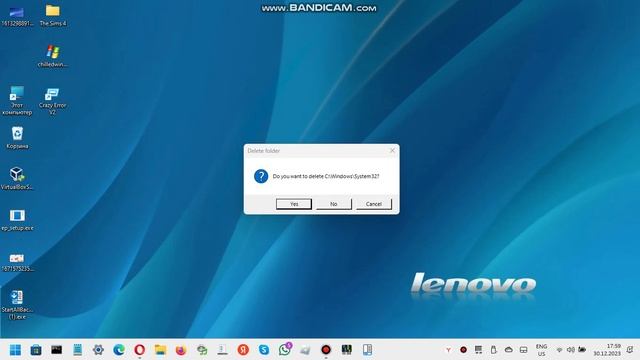Switch the ENG US input language
This screenshot has width=640, height=360.
coord(541,350)
